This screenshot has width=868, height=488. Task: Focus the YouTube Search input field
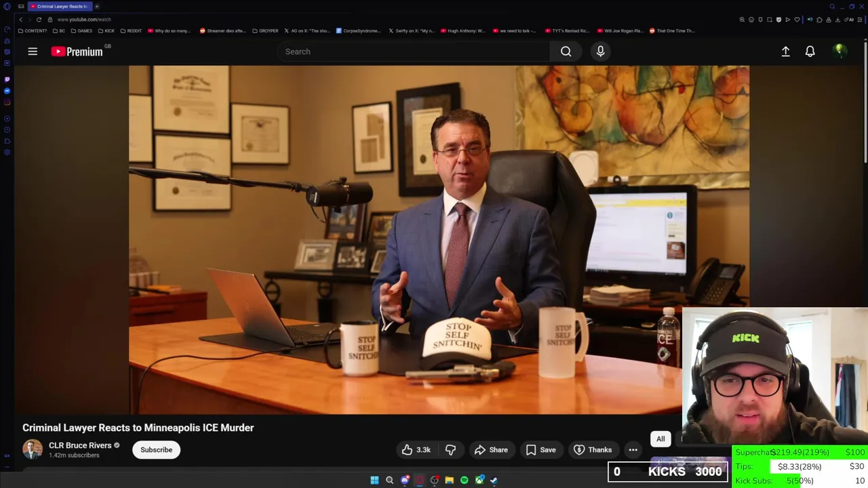[414, 52]
